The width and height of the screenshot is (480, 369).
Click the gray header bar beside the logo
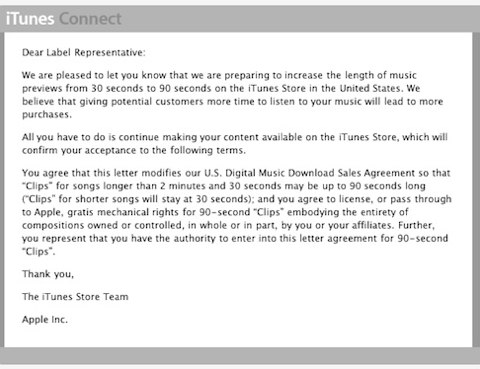[x=300, y=19]
